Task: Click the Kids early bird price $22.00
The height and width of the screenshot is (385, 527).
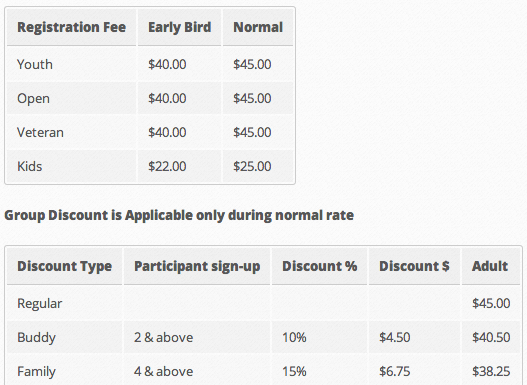Action: 167,166
